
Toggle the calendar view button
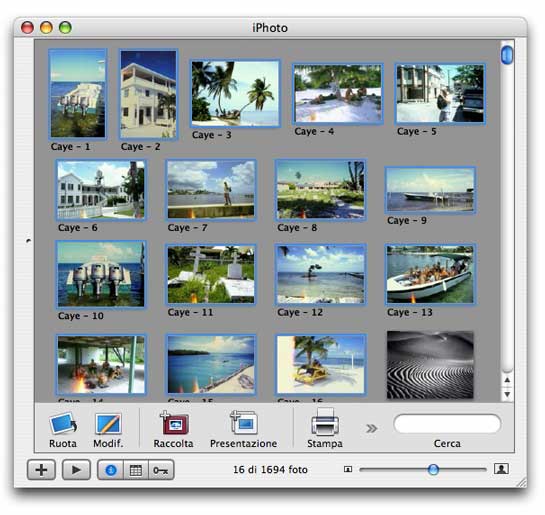tap(136, 470)
